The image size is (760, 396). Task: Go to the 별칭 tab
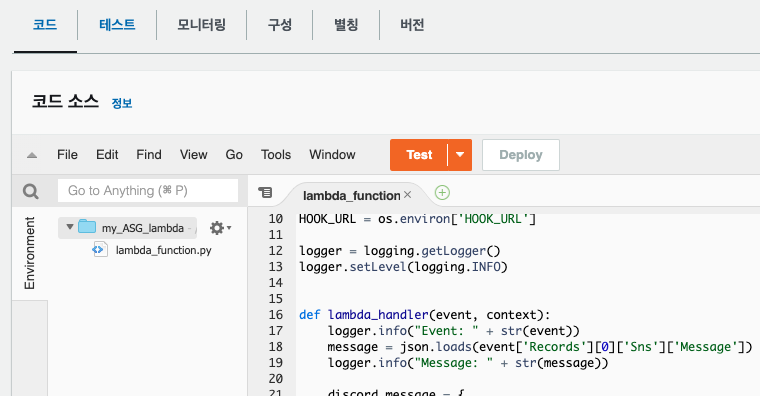(x=346, y=25)
